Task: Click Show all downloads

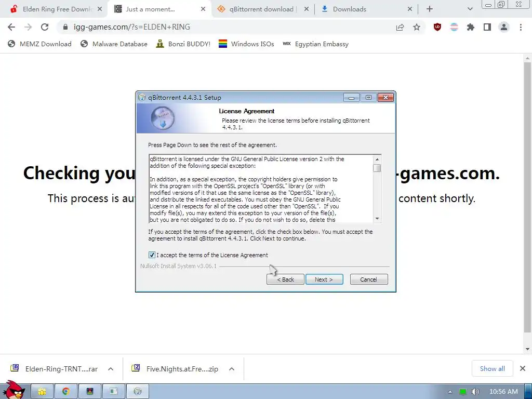Action: 493,368
